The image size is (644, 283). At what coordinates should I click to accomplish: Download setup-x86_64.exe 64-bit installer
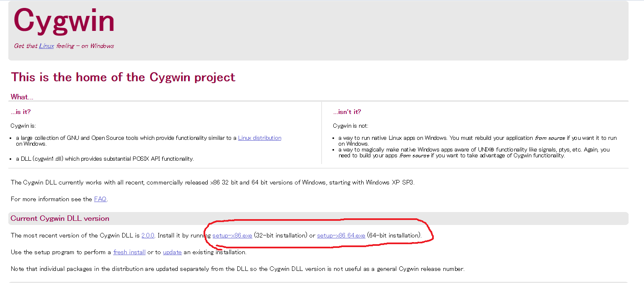(341, 235)
